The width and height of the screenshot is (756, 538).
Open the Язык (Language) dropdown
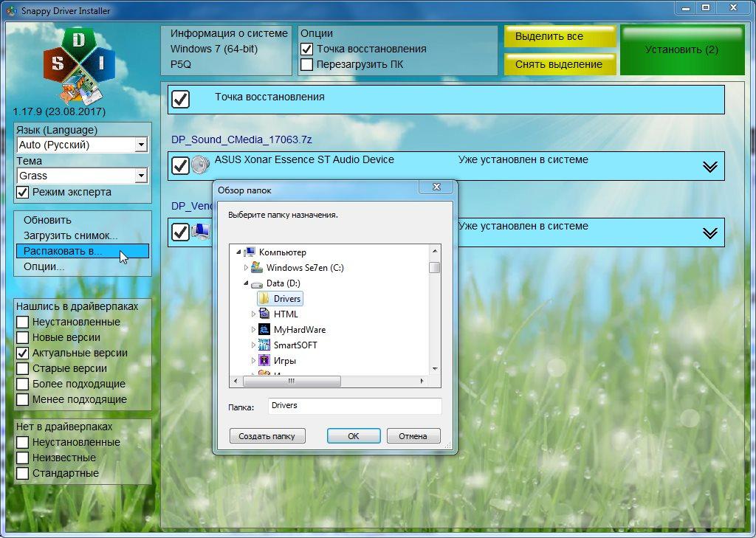(141, 145)
